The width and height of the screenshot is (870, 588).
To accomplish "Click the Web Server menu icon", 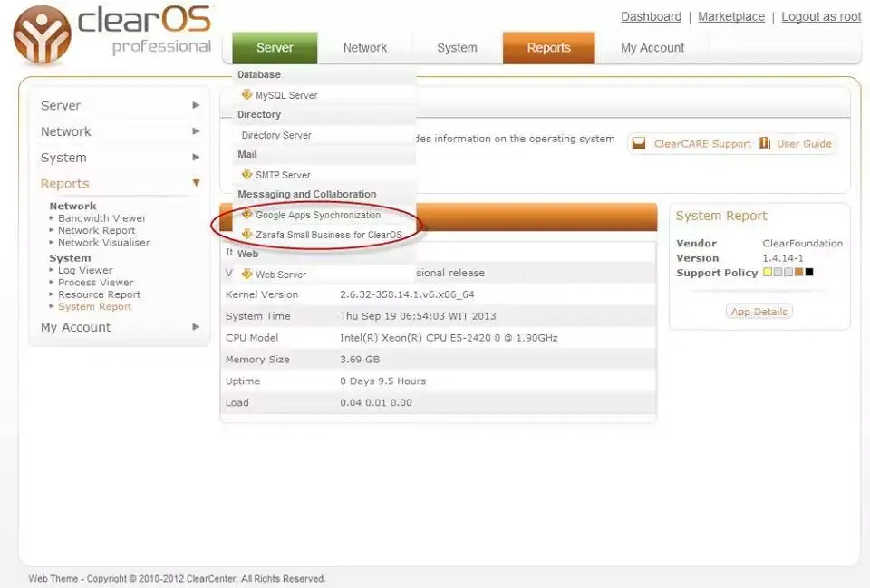I will coord(246,274).
